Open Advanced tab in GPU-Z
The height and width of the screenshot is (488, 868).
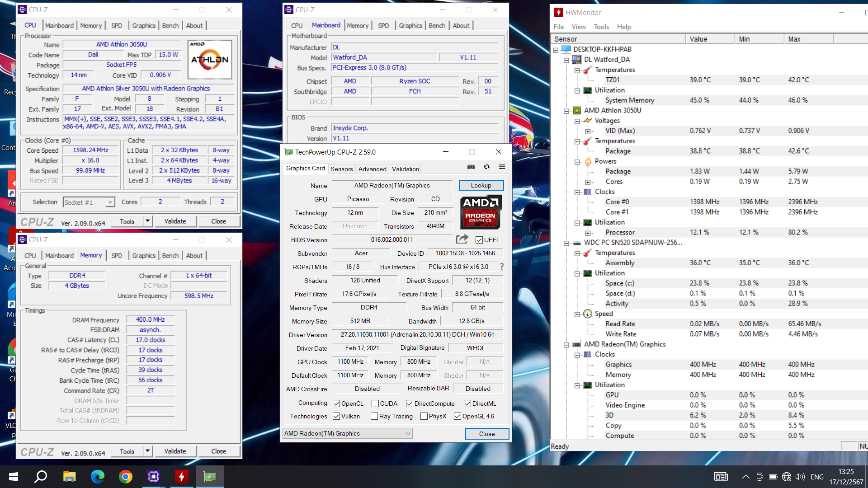point(372,169)
